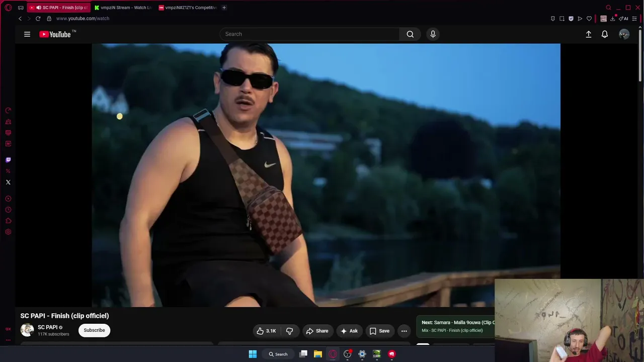Open the sidebar history clock
The image size is (644, 362).
(x=8, y=210)
